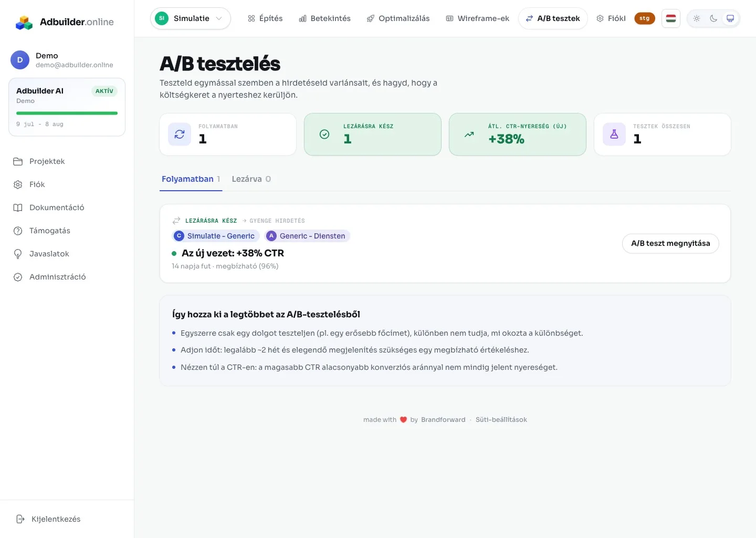Click the Adminisztráció checkmark icon
Screen dimensions: 756x538
tap(18, 277)
